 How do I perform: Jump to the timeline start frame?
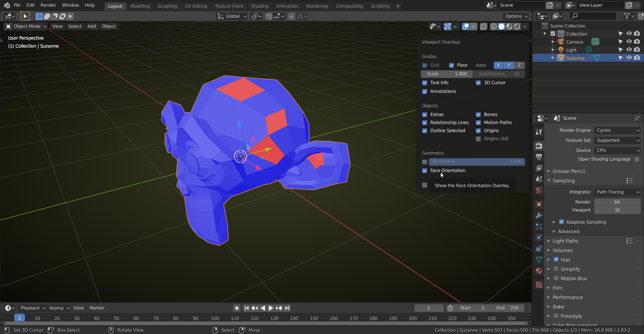pyautogui.click(x=247, y=308)
